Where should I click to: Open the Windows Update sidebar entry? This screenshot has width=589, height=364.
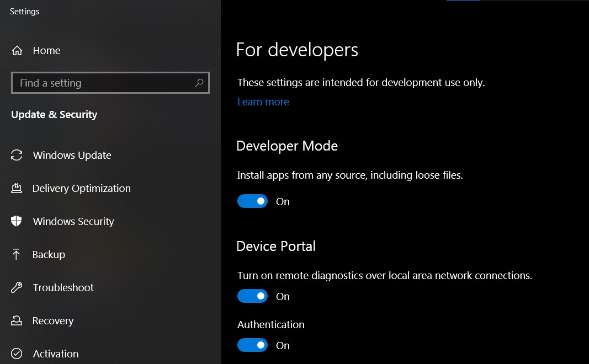click(x=72, y=155)
